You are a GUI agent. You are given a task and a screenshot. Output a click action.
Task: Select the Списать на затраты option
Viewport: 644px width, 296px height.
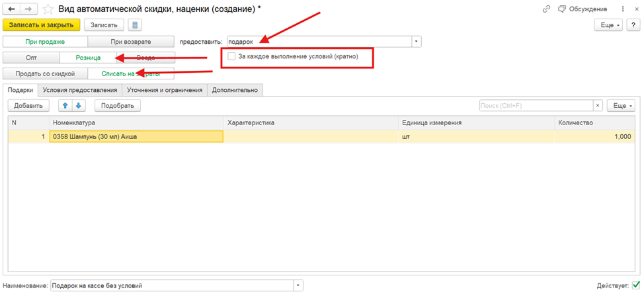pos(131,74)
